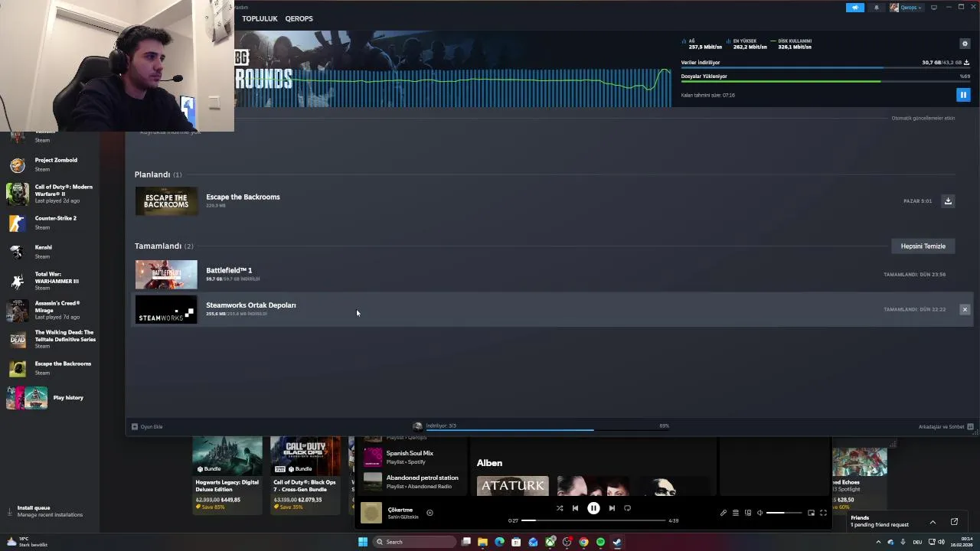Open the QEROPS profile tab
Viewport: 980px width, 551px height.
pos(299,18)
